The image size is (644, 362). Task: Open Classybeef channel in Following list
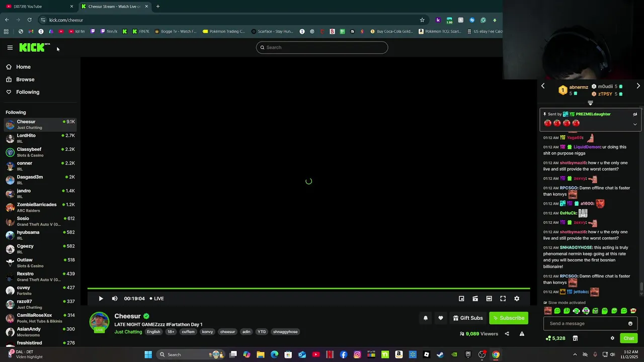point(40,152)
